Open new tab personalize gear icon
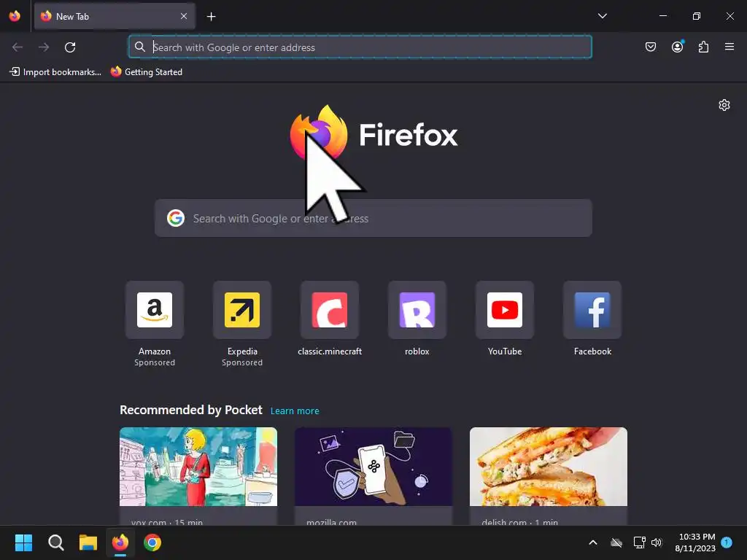Image resolution: width=747 pixels, height=560 pixels. point(724,105)
